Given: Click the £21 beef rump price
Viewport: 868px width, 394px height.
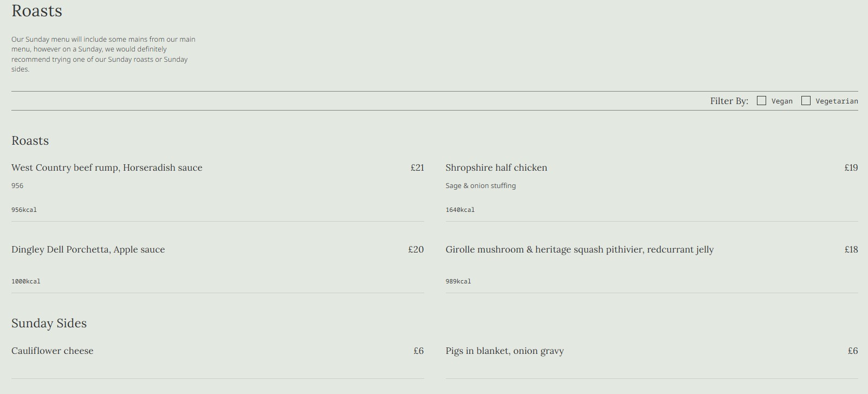Looking at the screenshot, I should [417, 168].
